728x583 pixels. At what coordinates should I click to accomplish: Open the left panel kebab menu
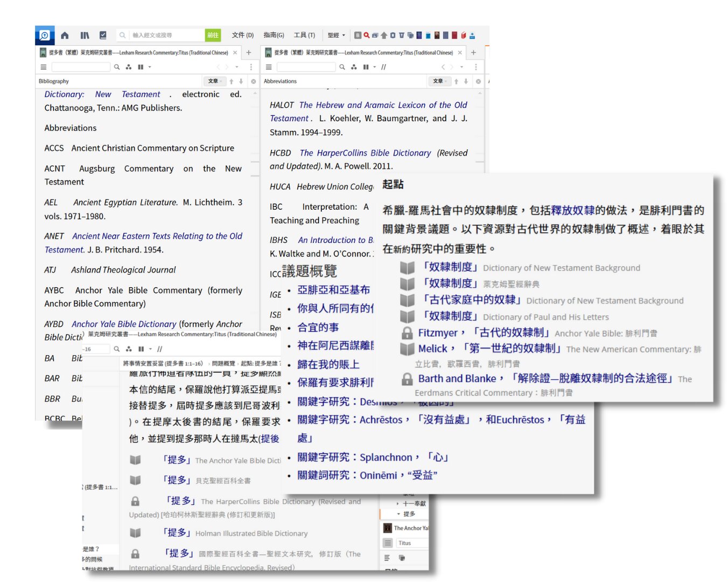(251, 67)
